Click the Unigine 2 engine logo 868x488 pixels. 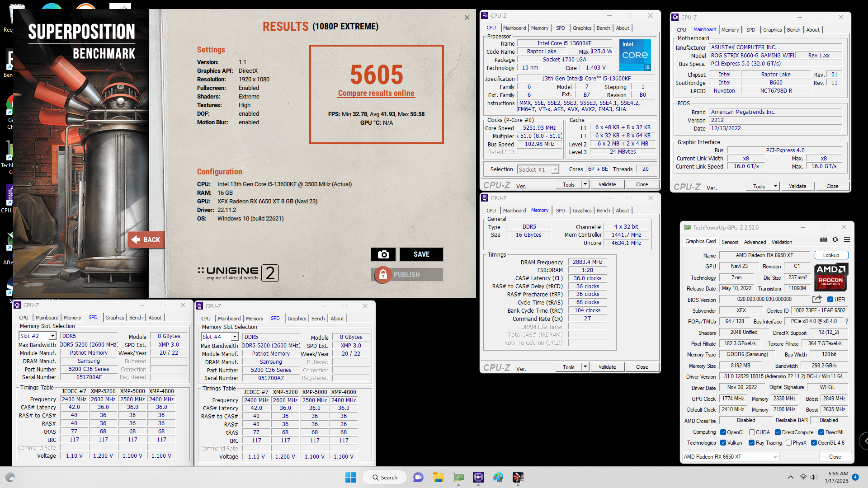238,273
